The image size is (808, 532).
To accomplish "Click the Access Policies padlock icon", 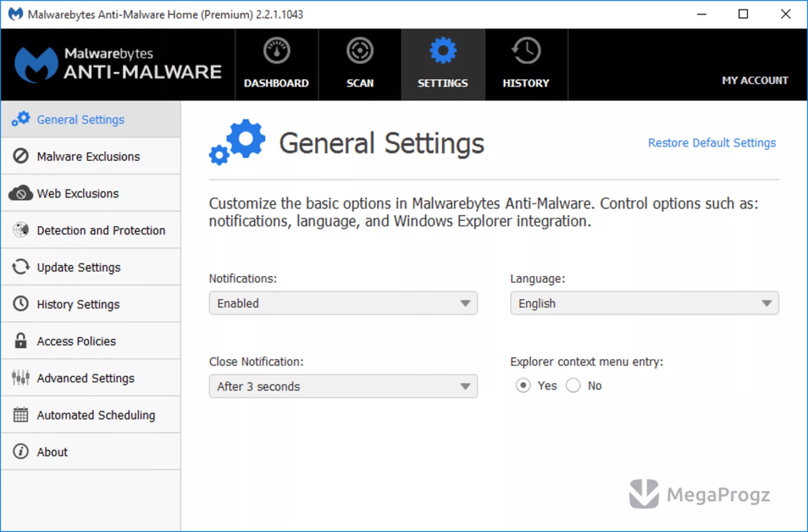I will tap(21, 341).
